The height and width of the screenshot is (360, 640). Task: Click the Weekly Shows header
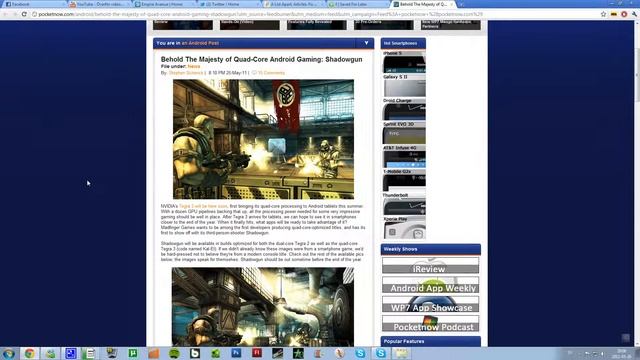click(x=431, y=249)
